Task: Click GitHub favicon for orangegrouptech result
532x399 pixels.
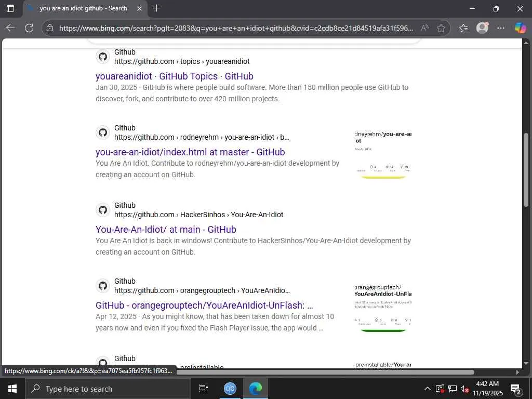Action: point(103,286)
